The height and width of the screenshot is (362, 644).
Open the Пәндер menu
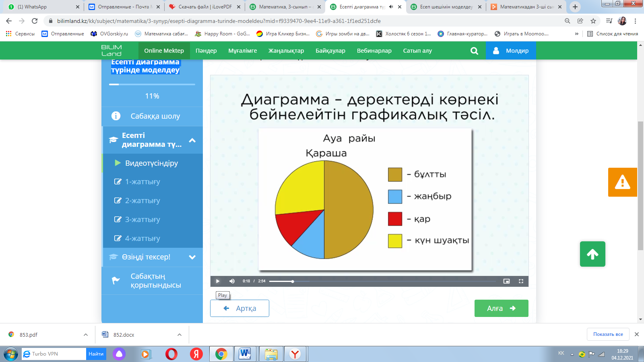[206, 51]
